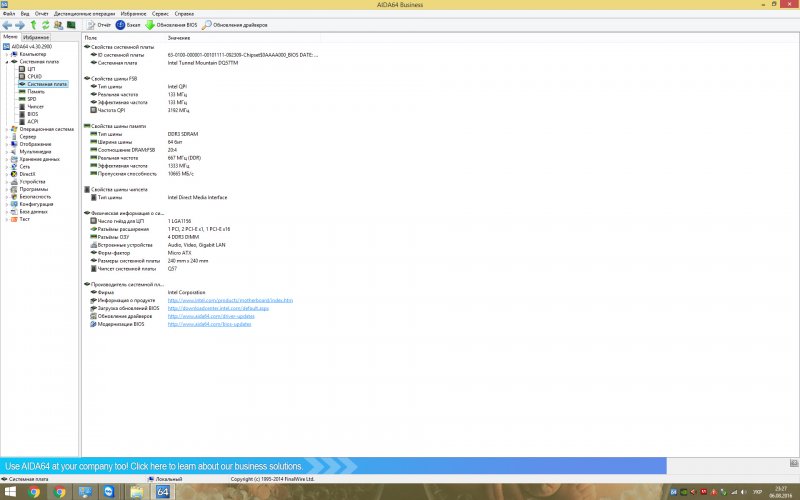Select the SPD item in the tree
This screenshot has width=800, height=500.
(x=32, y=99)
